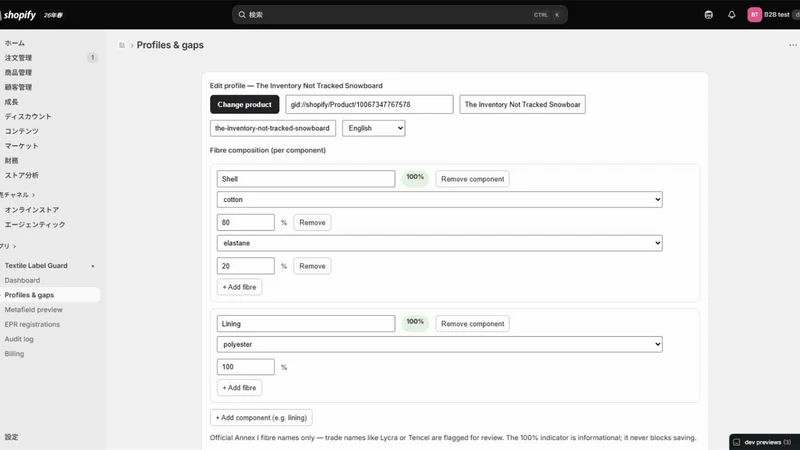Open 顧客管理 in the sidebar
The height and width of the screenshot is (450, 800).
coord(18,87)
